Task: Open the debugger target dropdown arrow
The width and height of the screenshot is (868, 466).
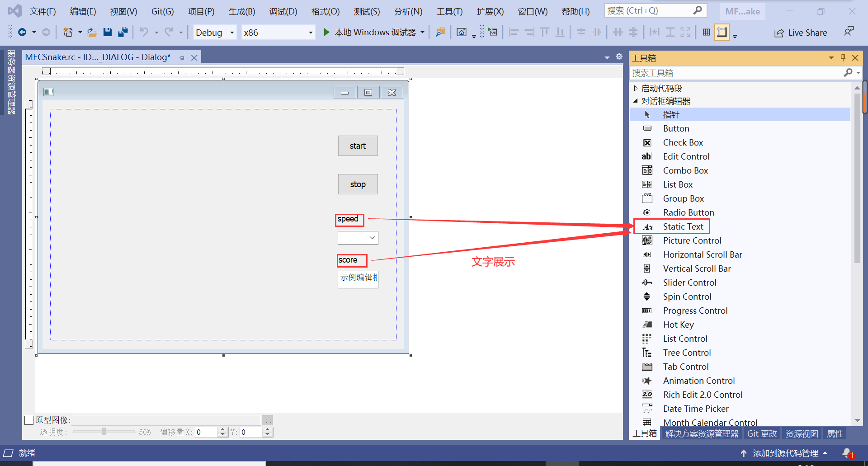Action: tap(422, 33)
